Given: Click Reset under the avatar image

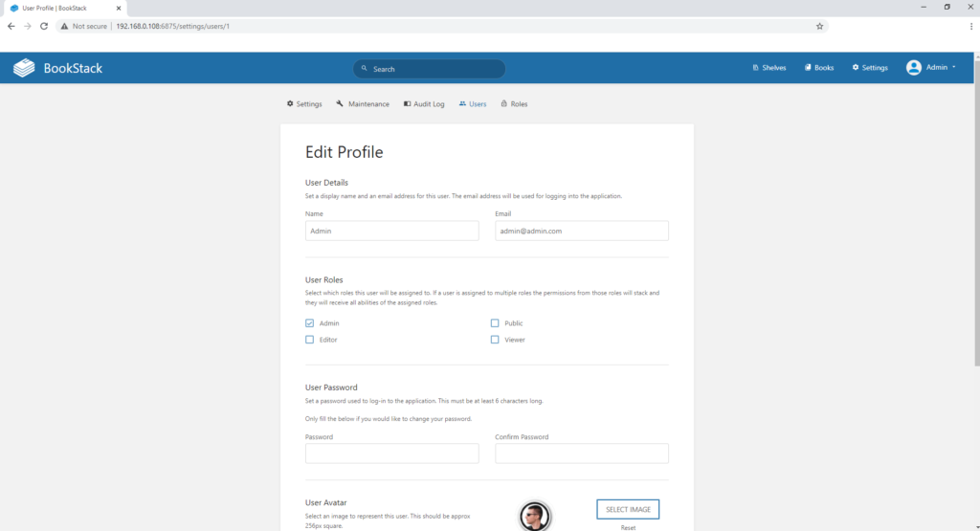Looking at the screenshot, I should (x=628, y=527).
